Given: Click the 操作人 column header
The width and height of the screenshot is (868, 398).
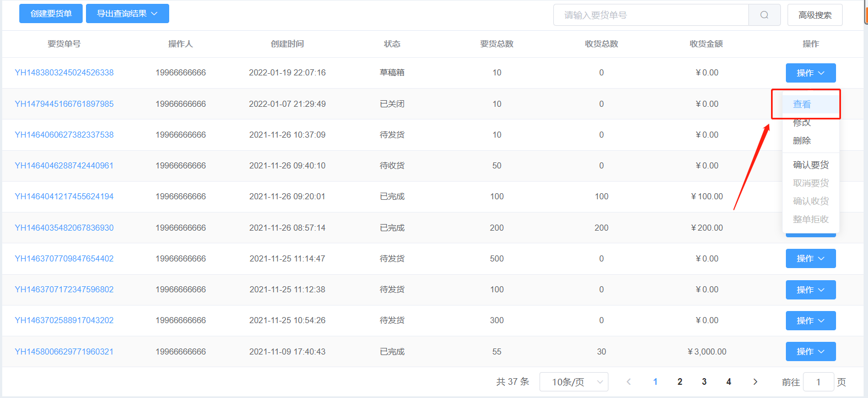Looking at the screenshot, I should [180, 44].
